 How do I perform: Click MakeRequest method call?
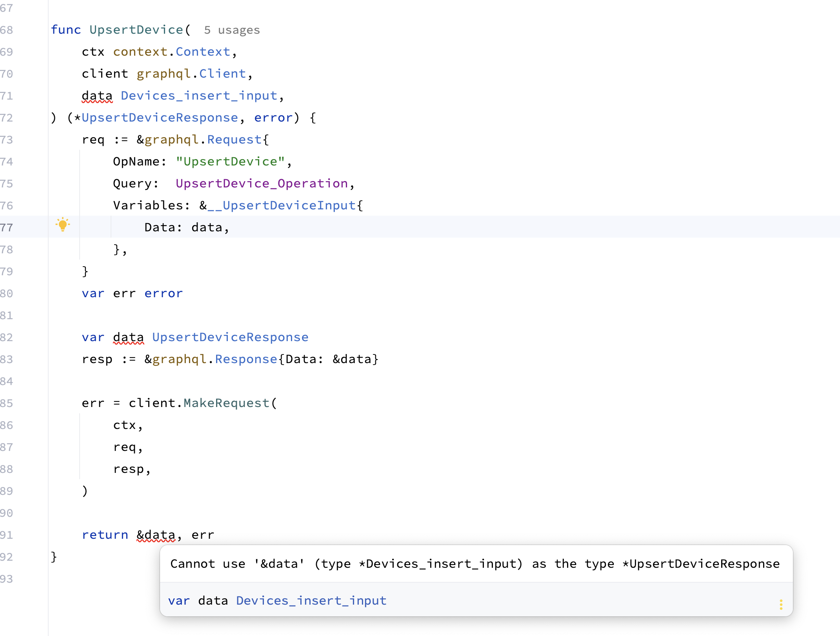click(x=226, y=403)
